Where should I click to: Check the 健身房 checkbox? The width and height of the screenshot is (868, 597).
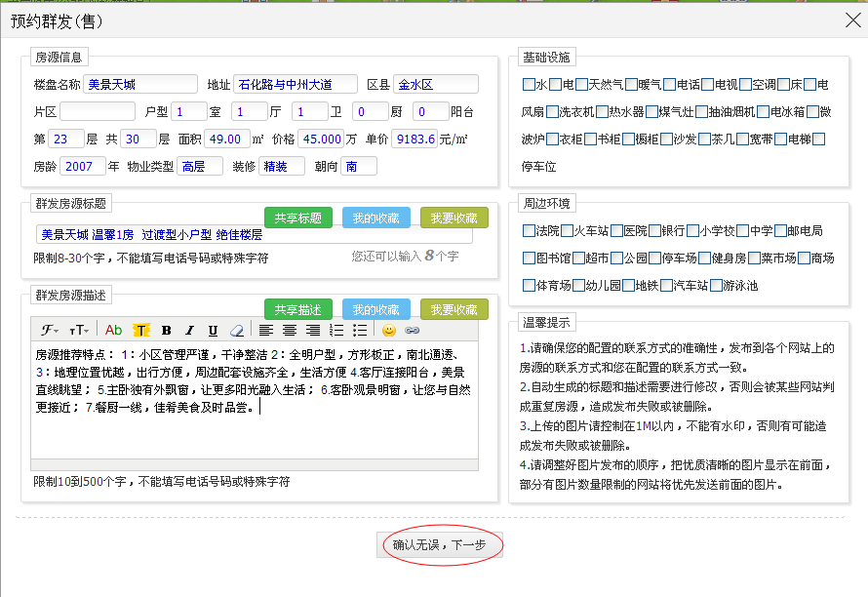tap(705, 259)
